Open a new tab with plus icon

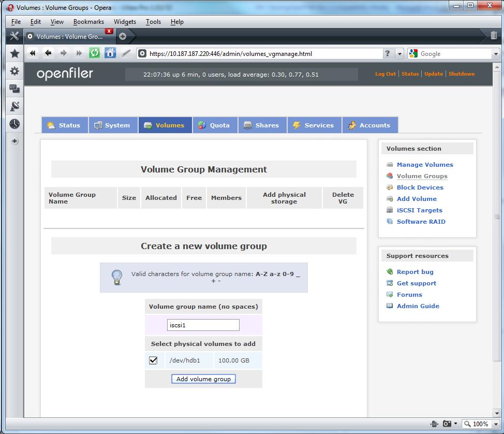(x=123, y=36)
